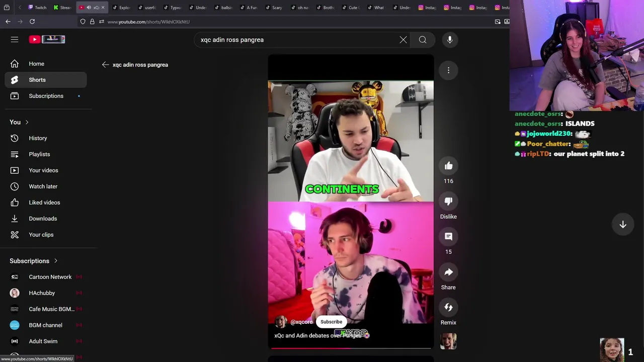Viewport: 644px width, 362px height.
Task: Go forward one page in browser
Action: (20, 22)
